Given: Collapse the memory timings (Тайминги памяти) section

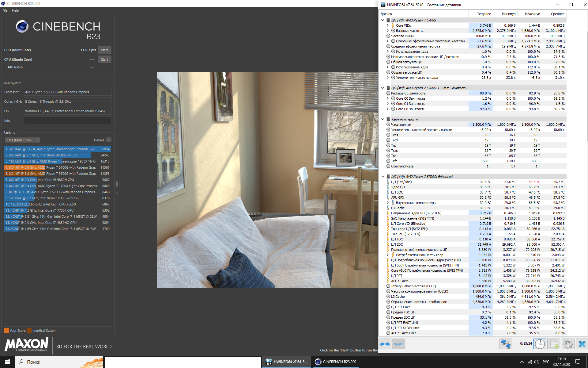Looking at the screenshot, I should tap(383, 119).
